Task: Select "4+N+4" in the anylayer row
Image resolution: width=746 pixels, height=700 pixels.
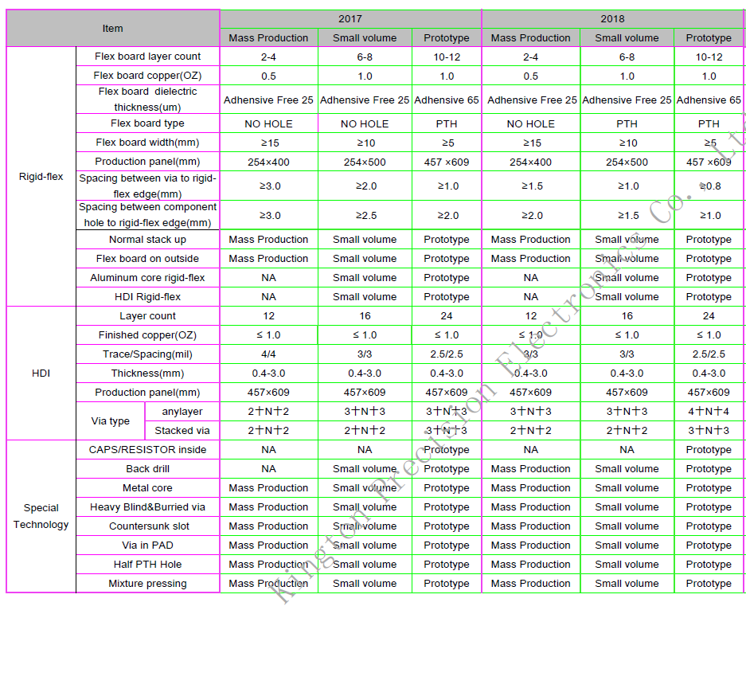Action: pyautogui.click(x=709, y=411)
